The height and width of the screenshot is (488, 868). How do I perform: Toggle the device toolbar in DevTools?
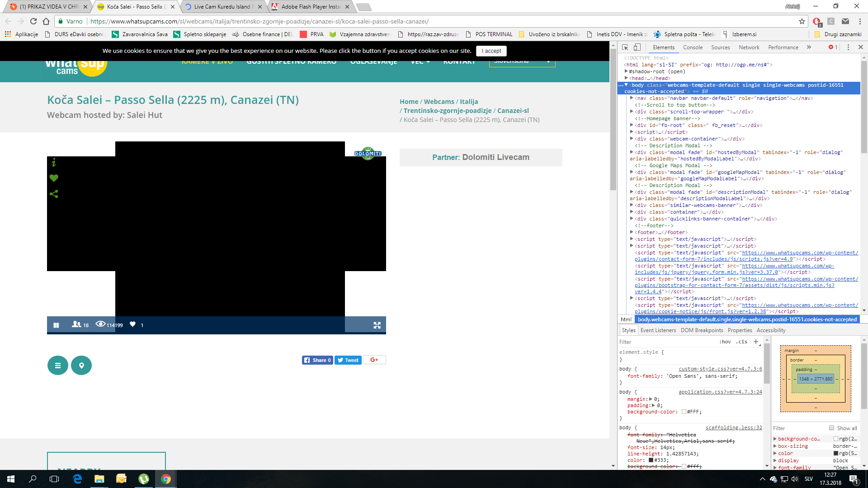pos(637,47)
